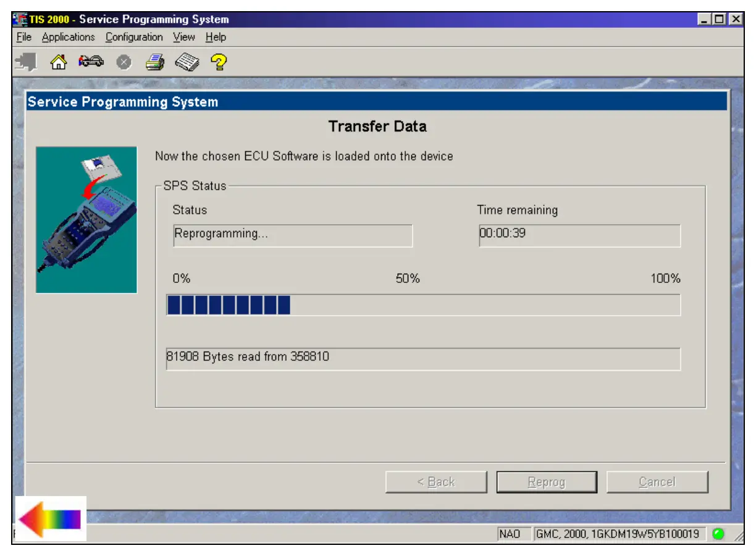Screen dimensions: 756x556
Task: Click the SPS Status group label
Action: coord(195,185)
